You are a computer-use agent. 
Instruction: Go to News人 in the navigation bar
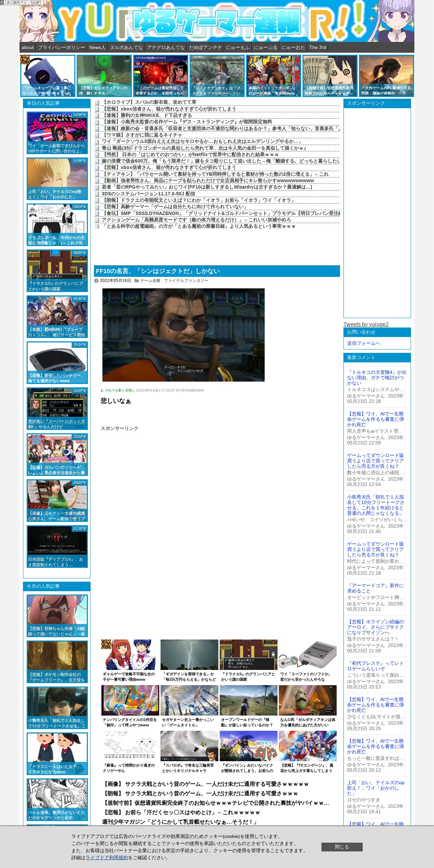(97, 47)
